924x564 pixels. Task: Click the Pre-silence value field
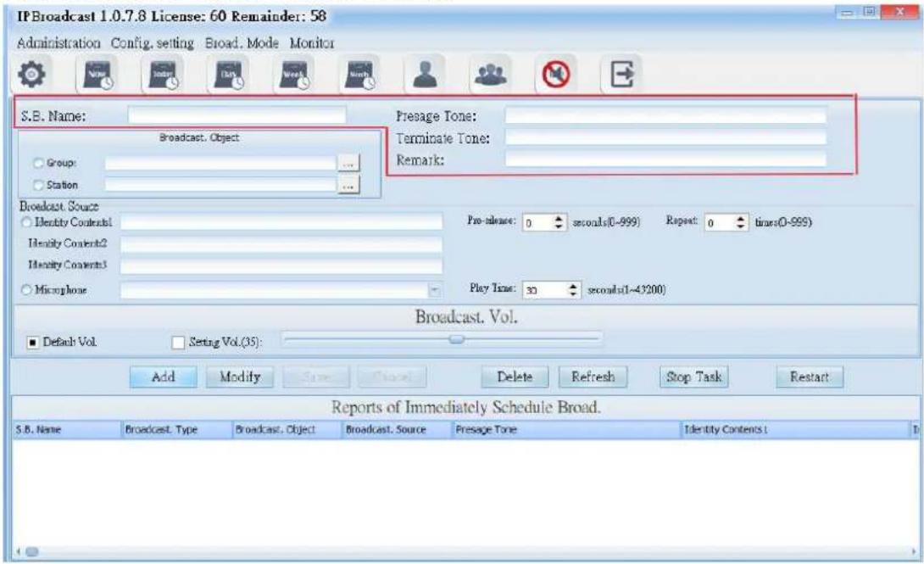point(537,222)
